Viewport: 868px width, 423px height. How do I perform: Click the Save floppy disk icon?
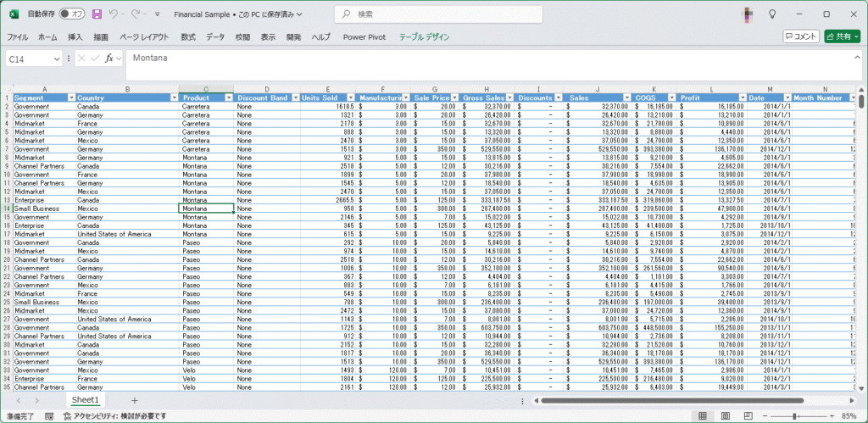coord(97,14)
